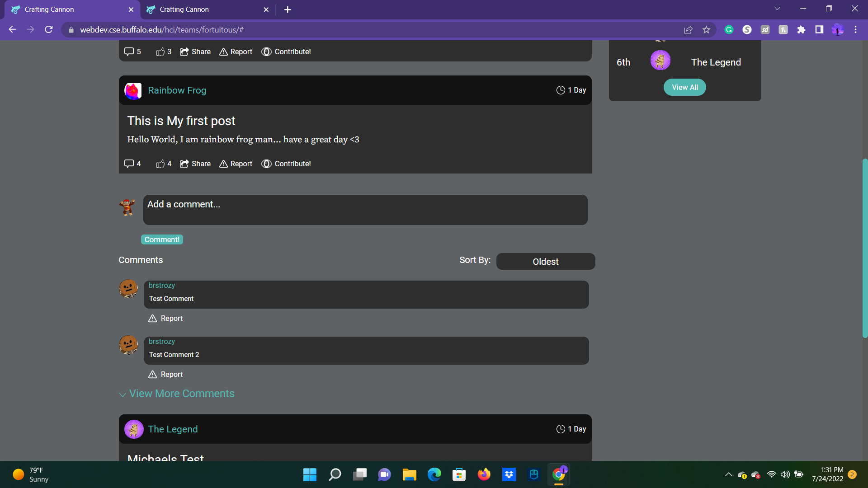The image size is (868, 488).
Task: Click Contribute! on the Rainbow Frog post
Action: pos(286,164)
